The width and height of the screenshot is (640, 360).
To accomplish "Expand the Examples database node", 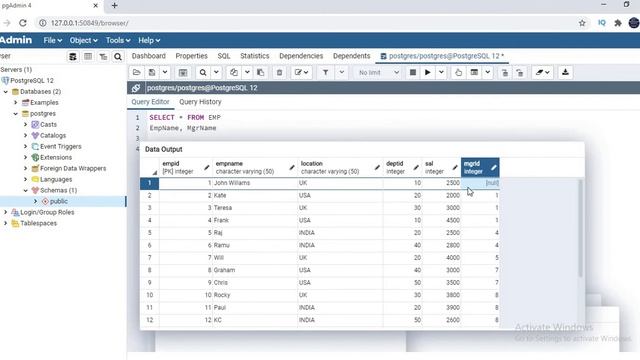I will coord(16,102).
